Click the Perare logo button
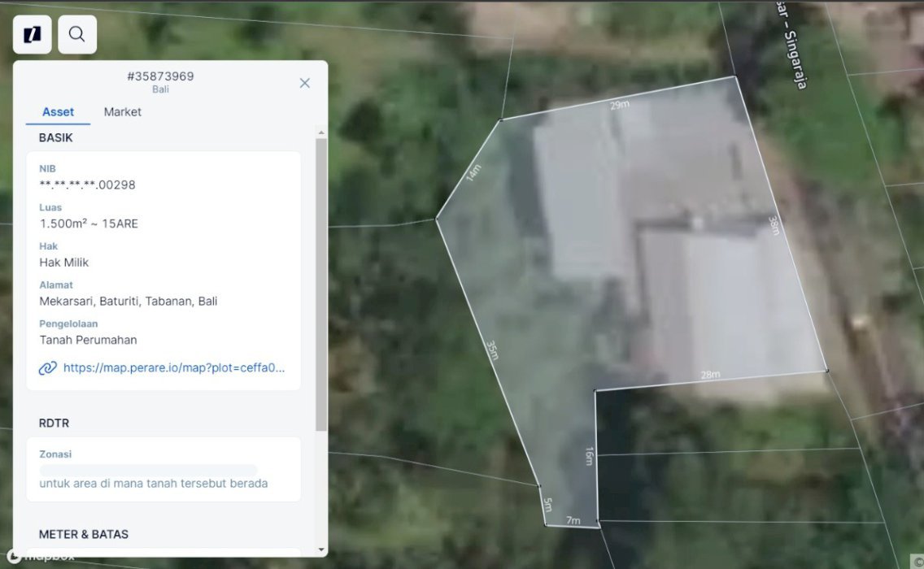 [x=33, y=34]
